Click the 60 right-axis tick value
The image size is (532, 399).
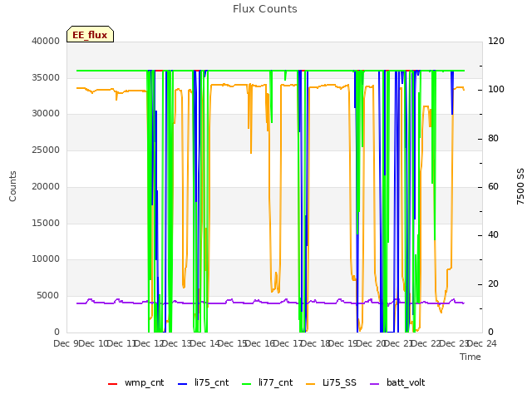tap(493, 186)
